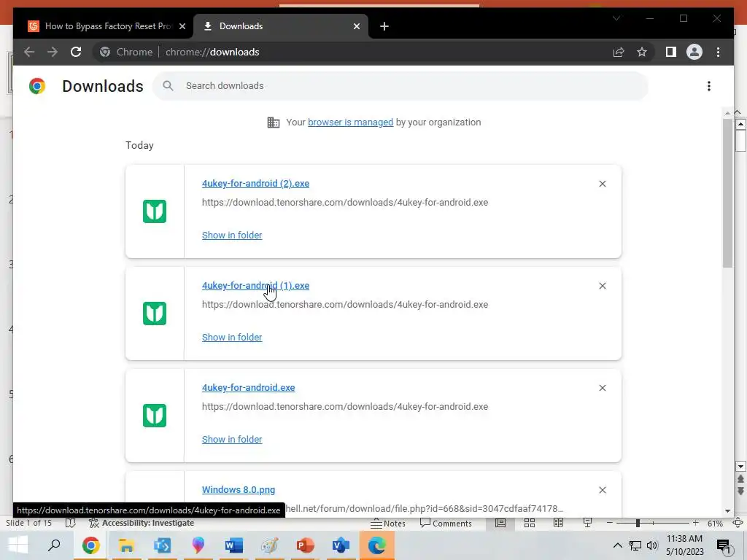Close the Downloads tab

click(356, 26)
